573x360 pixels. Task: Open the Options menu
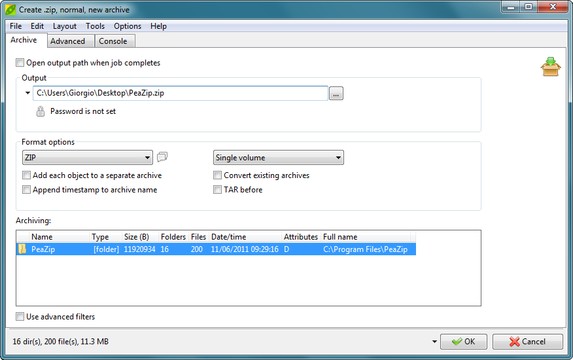pos(127,26)
